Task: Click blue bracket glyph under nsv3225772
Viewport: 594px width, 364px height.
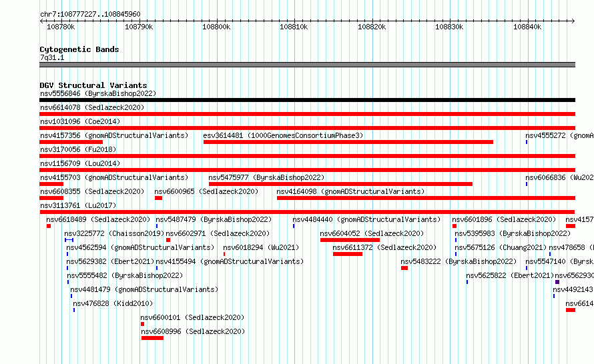Action: [69, 240]
